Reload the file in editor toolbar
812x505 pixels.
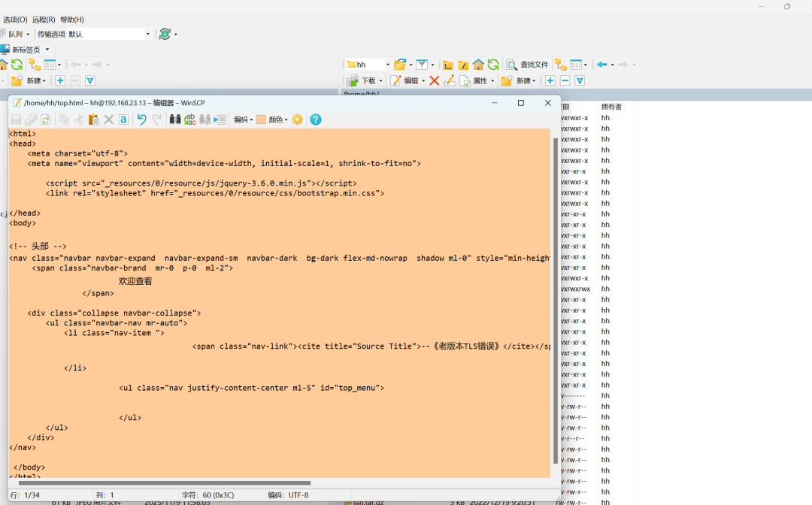click(x=46, y=119)
